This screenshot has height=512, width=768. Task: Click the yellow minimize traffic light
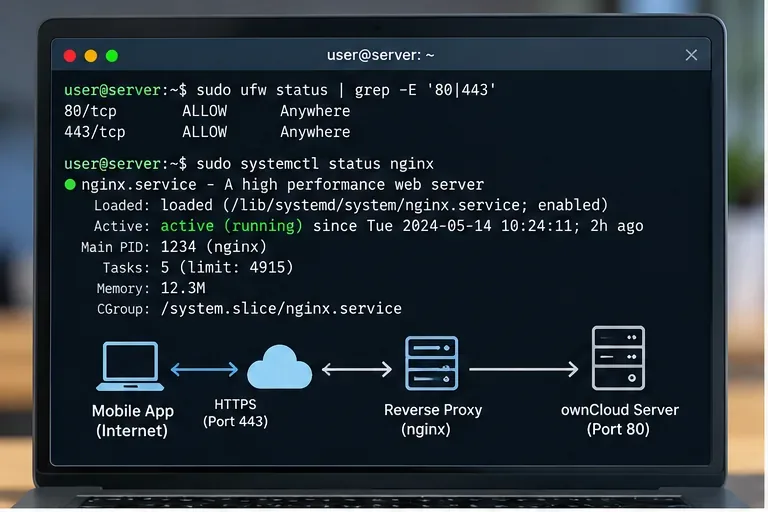point(91,56)
